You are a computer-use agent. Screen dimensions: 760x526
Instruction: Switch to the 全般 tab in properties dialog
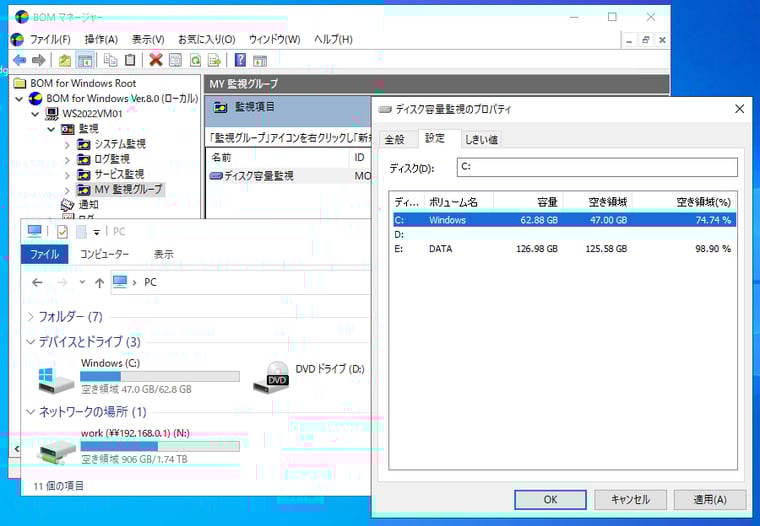[395, 140]
